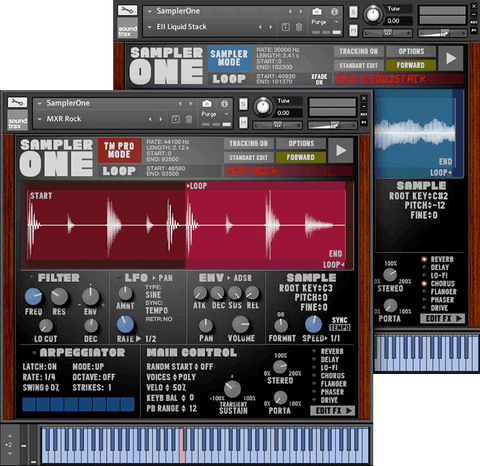Viewport: 480px width, 466px height.
Task: Click EDIT FX button in back window
Action: point(443,319)
